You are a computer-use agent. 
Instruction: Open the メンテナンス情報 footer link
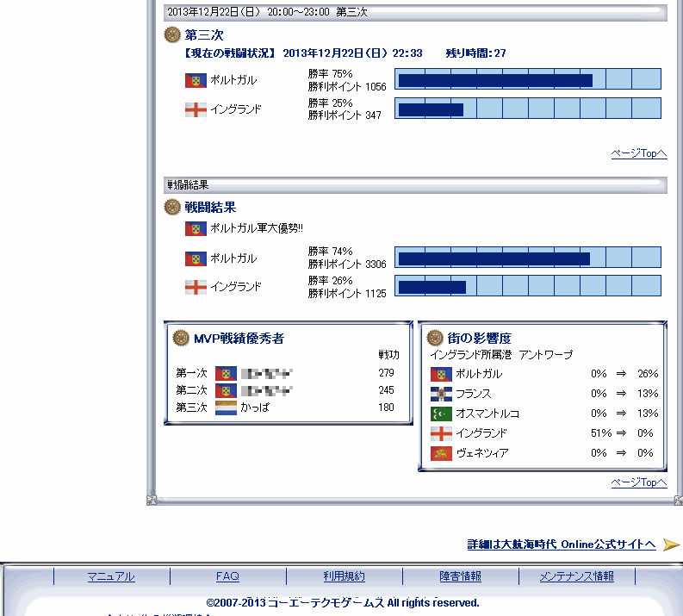click(x=577, y=576)
